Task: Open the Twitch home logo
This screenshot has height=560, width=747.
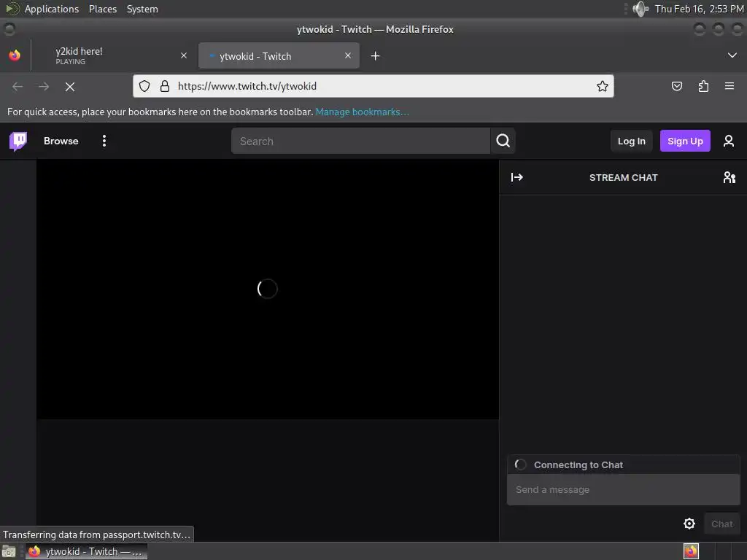Action: (18, 141)
